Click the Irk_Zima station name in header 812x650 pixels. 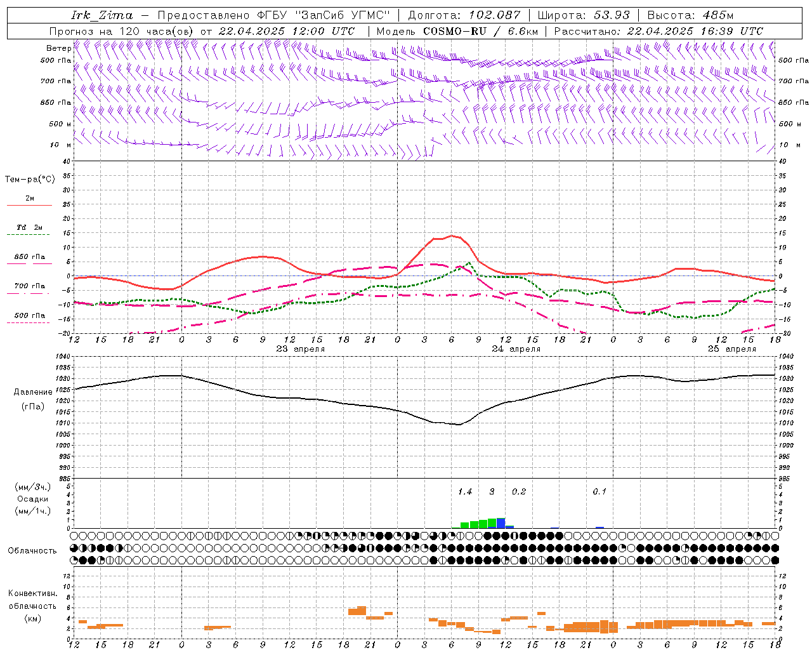(x=102, y=15)
